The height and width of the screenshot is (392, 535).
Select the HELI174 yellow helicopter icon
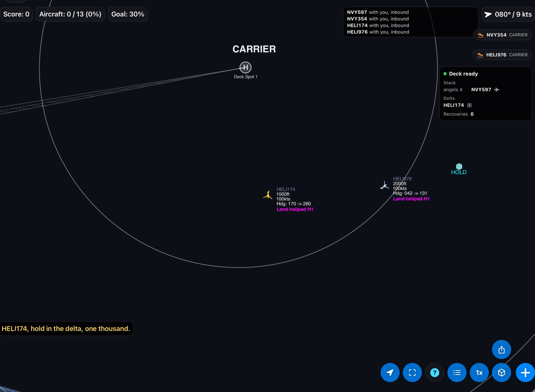click(268, 195)
